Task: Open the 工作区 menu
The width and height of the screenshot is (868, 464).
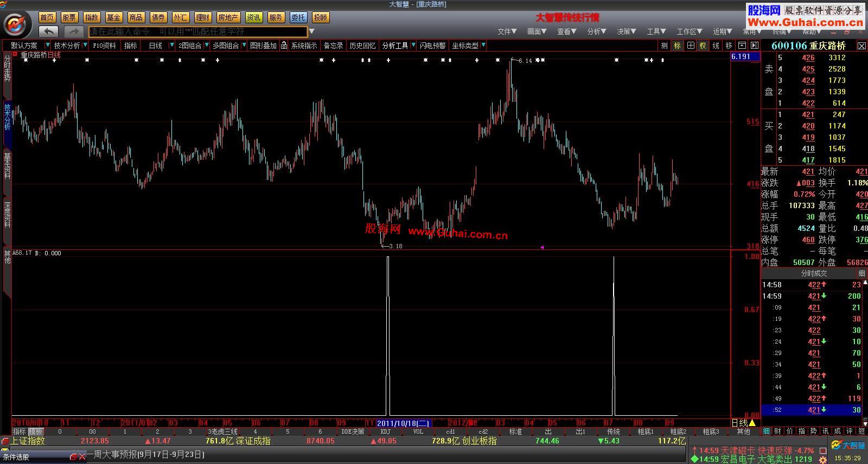Action: pos(689,31)
